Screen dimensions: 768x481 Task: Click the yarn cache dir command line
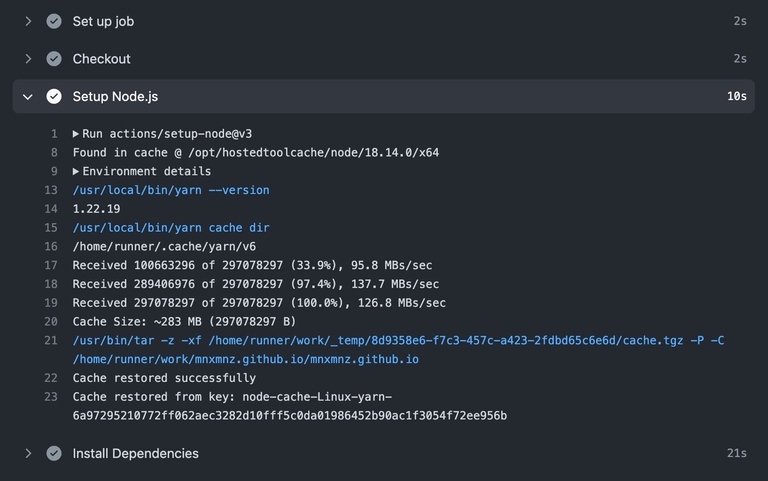pyautogui.click(x=171, y=228)
